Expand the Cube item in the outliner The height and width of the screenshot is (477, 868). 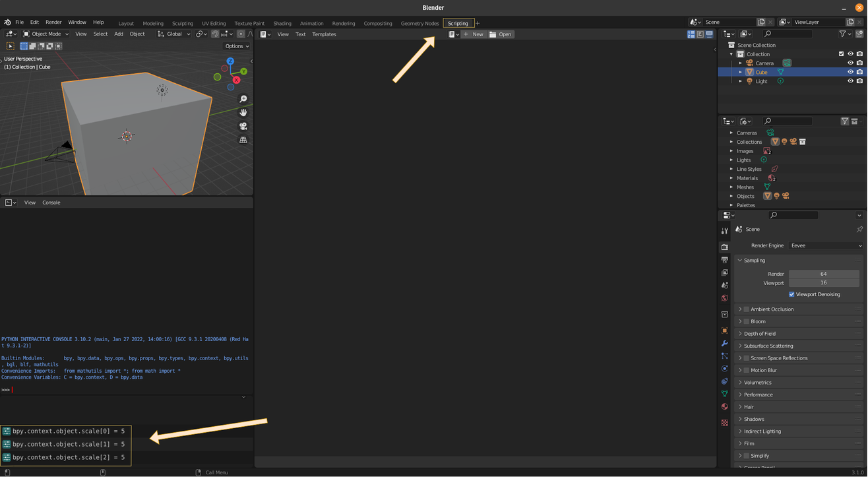coord(740,72)
